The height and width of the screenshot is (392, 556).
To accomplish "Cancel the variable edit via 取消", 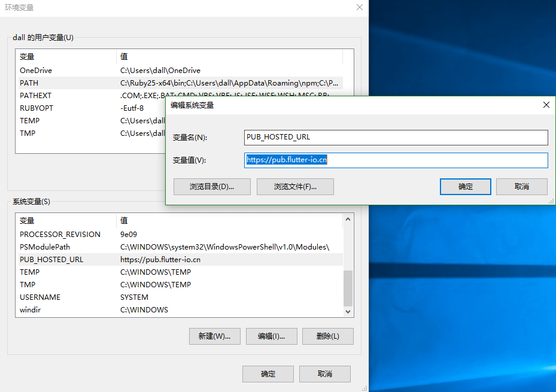I will click(521, 186).
